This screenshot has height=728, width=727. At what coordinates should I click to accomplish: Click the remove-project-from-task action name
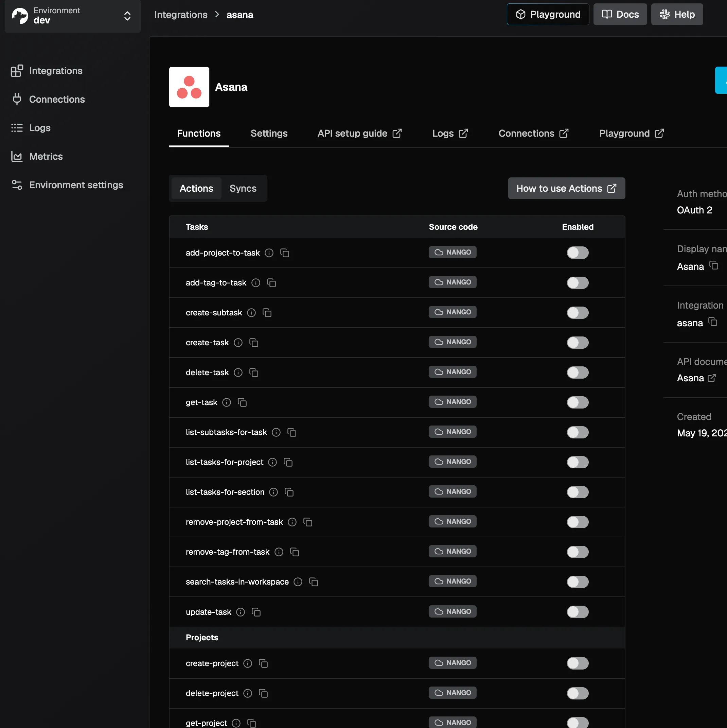(x=234, y=522)
